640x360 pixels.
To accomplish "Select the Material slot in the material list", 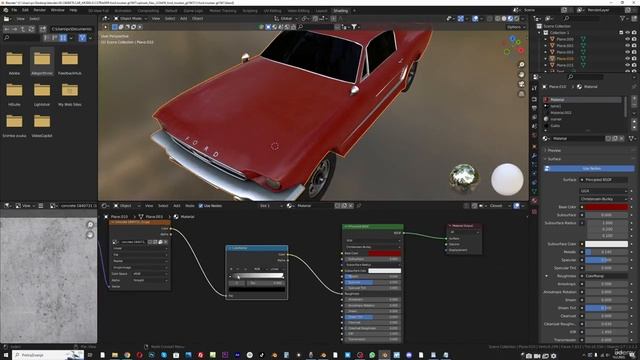I will [583, 100].
